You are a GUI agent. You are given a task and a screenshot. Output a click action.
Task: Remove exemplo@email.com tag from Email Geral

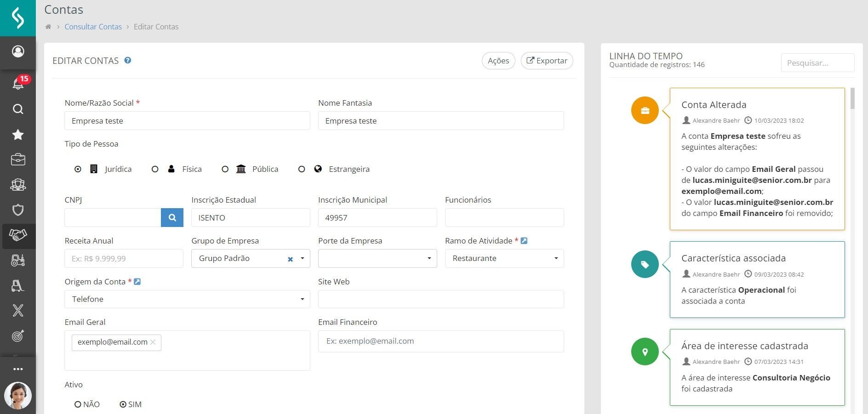tap(153, 342)
